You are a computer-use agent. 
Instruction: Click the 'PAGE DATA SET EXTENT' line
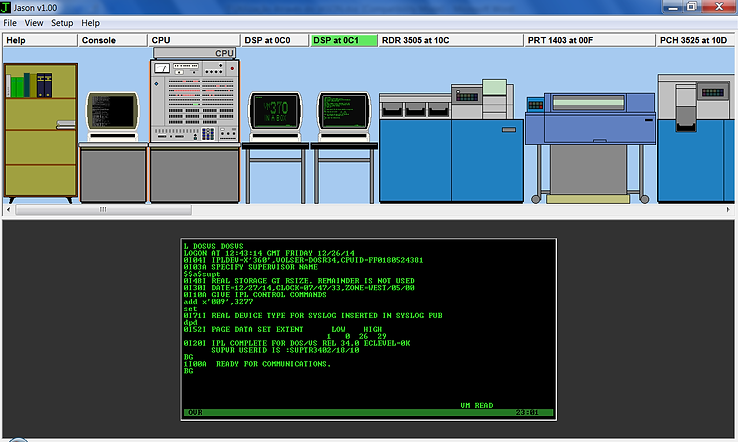[x=282, y=329]
